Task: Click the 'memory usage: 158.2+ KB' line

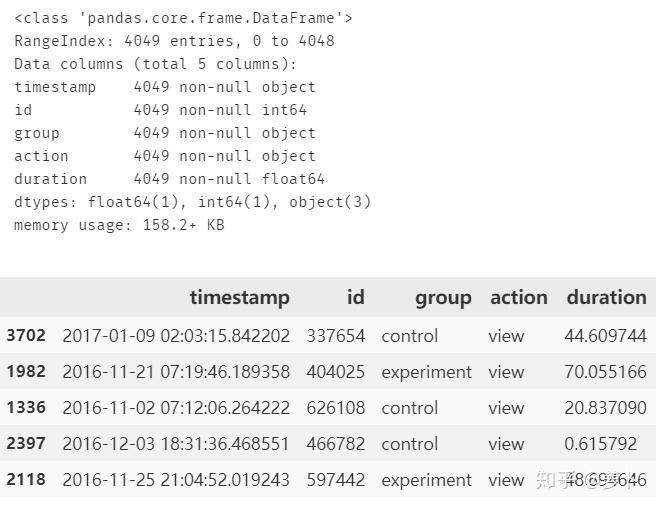Action: pos(119,225)
